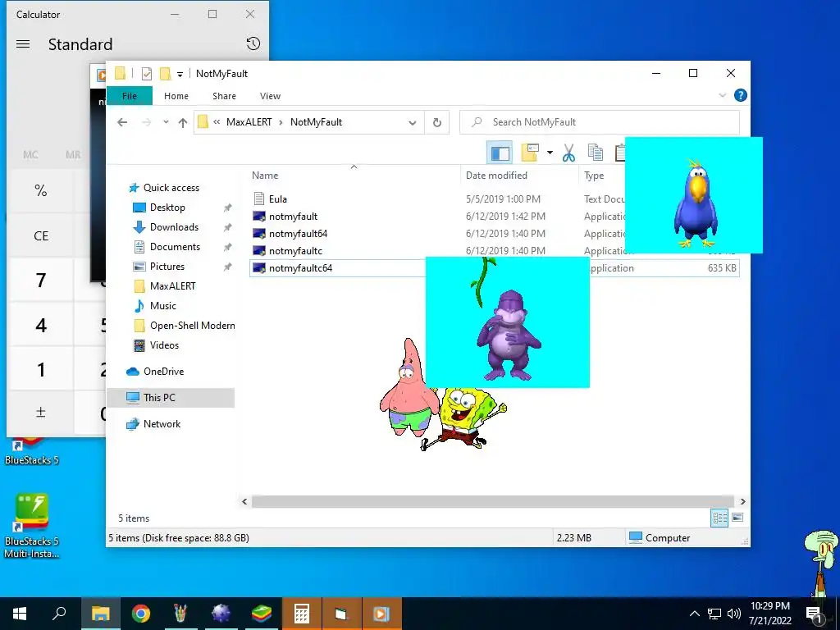Toggle the preview pane toolbar button
Viewport: 840px width, 630px height.
point(500,153)
